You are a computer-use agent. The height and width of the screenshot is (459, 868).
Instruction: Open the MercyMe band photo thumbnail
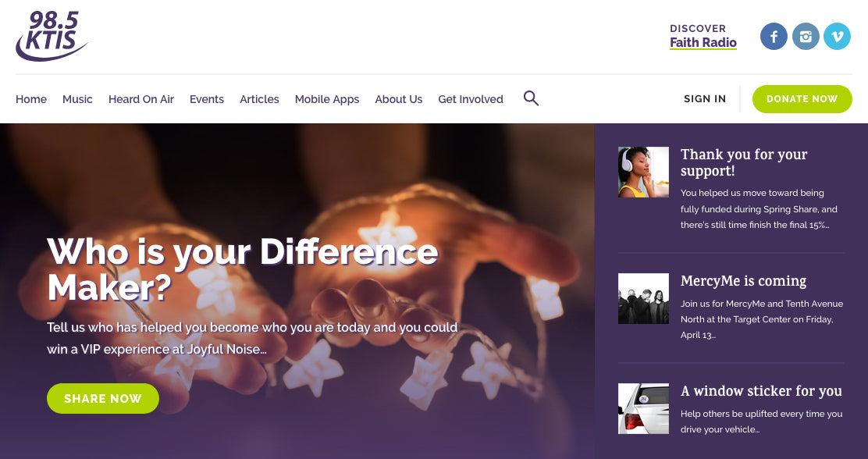pos(643,298)
